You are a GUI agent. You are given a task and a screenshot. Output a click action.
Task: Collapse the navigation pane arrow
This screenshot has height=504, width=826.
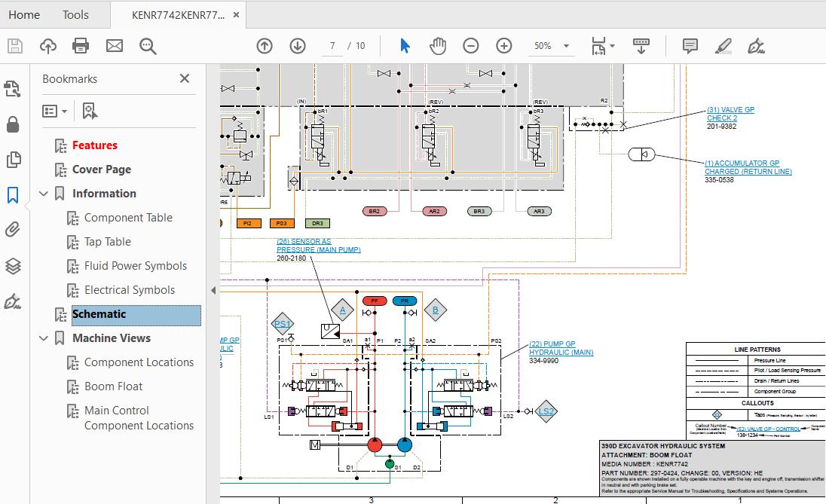coord(213,290)
